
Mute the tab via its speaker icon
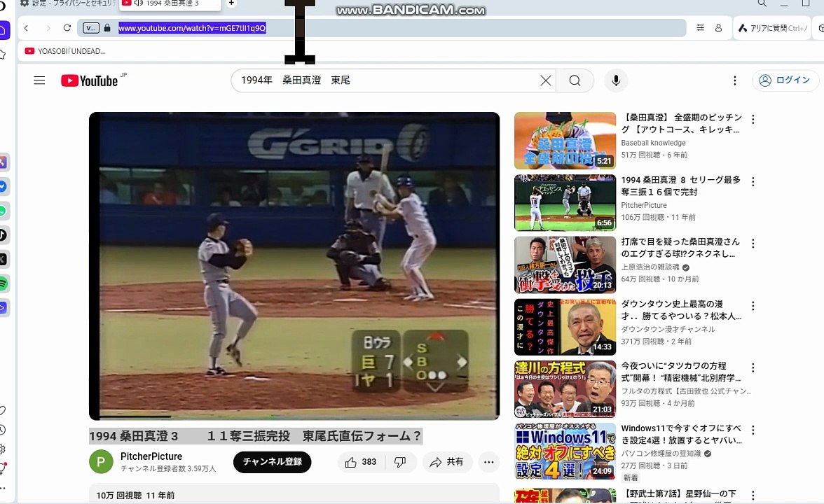tap(139, 3)
